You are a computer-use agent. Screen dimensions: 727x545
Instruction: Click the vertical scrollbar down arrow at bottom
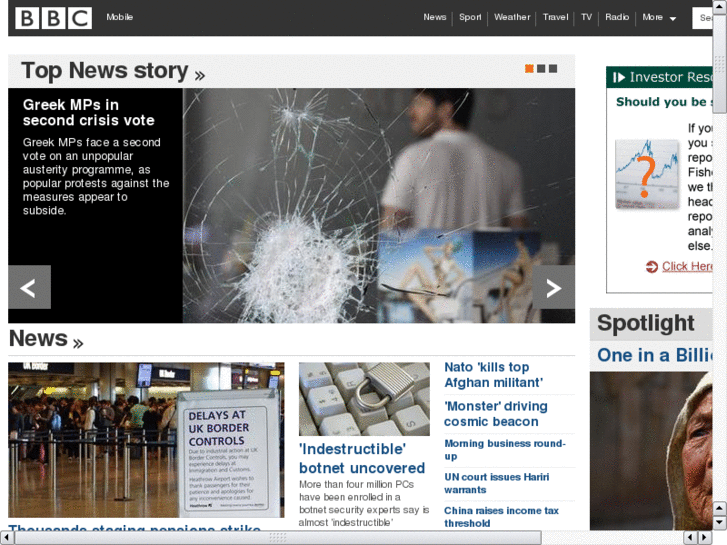(720, 523)
